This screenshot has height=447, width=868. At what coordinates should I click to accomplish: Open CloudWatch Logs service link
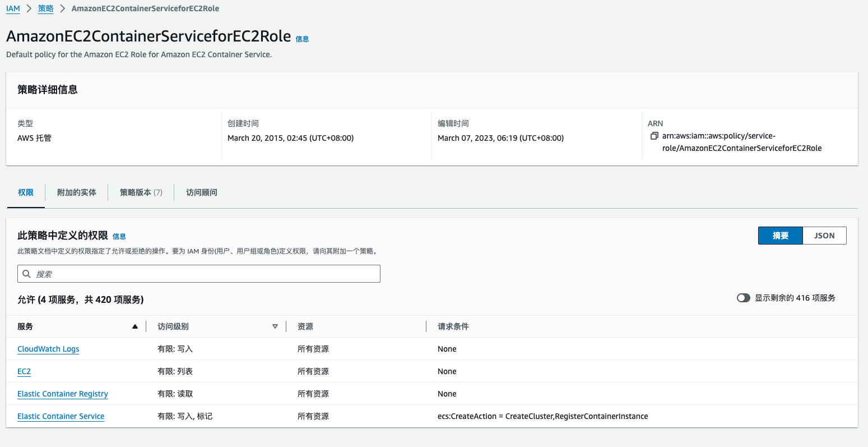[x=48, y=349]
